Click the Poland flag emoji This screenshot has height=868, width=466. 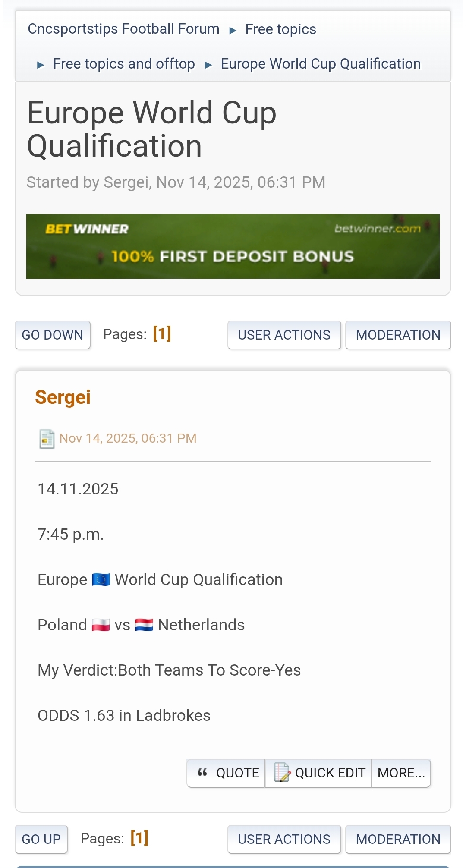pyautogui.click(x=101, y=625)
